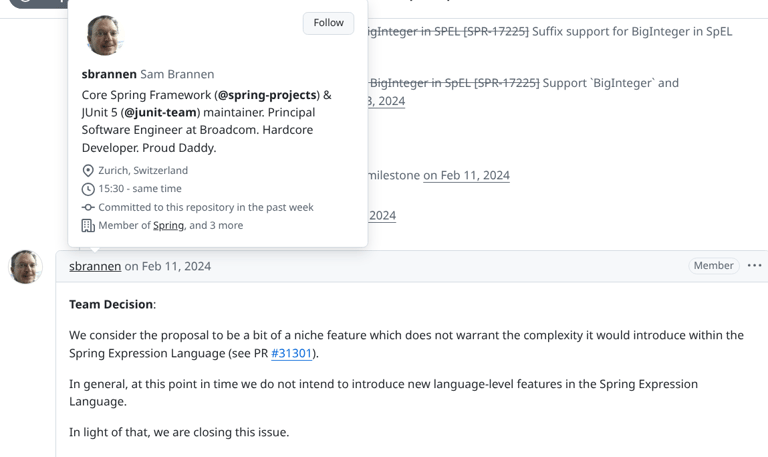Click the sbrannen username in hovercard

click(x=109, y=74)
